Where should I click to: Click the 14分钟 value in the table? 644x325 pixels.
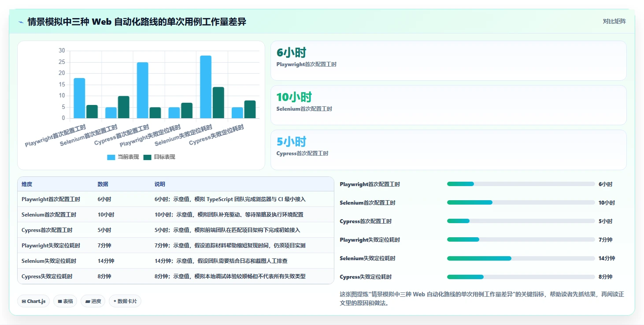106,261
